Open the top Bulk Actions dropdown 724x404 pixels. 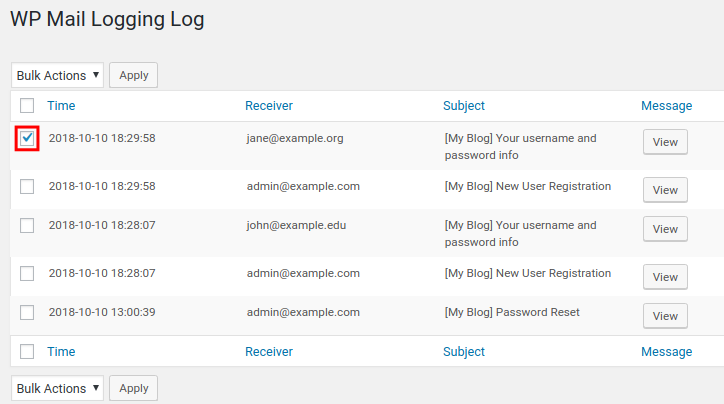pos(58,75)
